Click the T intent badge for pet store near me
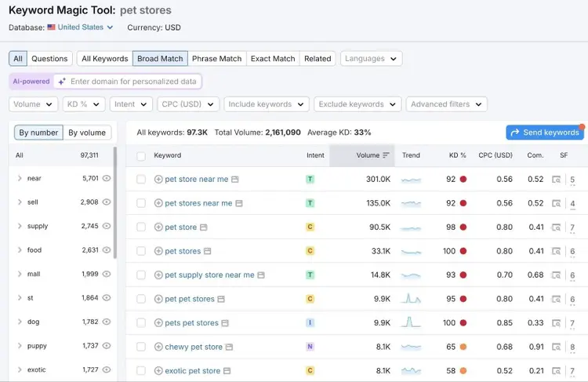Viewport: 588px width, 382px height. coord(310,180)
